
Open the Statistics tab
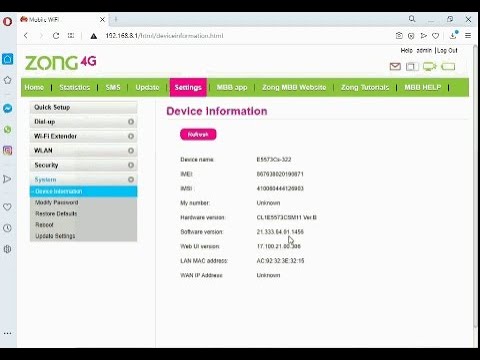(x=75, y=87)
